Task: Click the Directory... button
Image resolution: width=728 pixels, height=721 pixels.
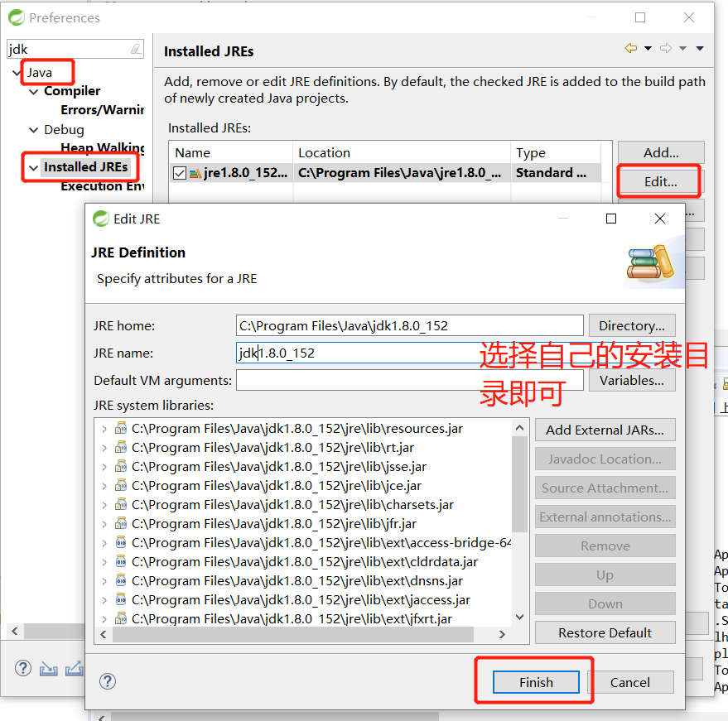Action: [x=632, y=325]
